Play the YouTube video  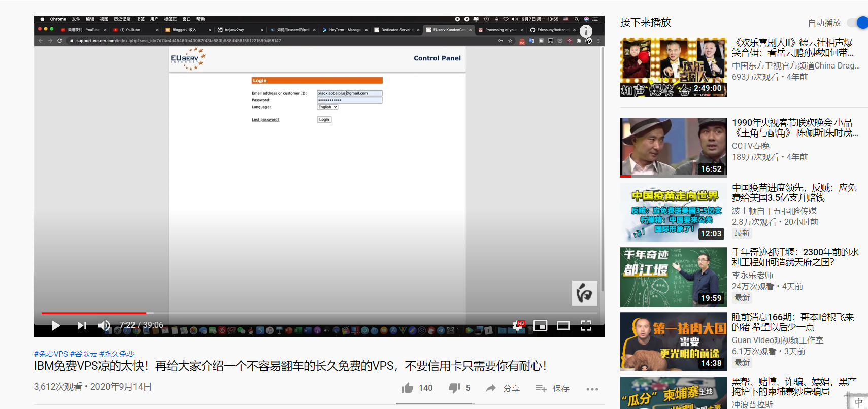tap(56, 325)
